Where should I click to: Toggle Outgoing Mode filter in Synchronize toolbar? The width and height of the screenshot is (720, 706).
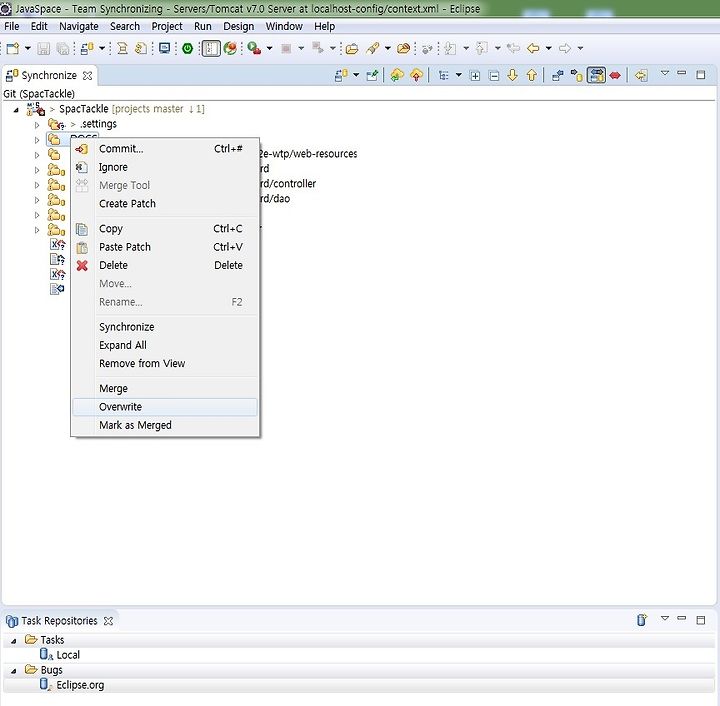pyautogui.click(x=577, y=75)
